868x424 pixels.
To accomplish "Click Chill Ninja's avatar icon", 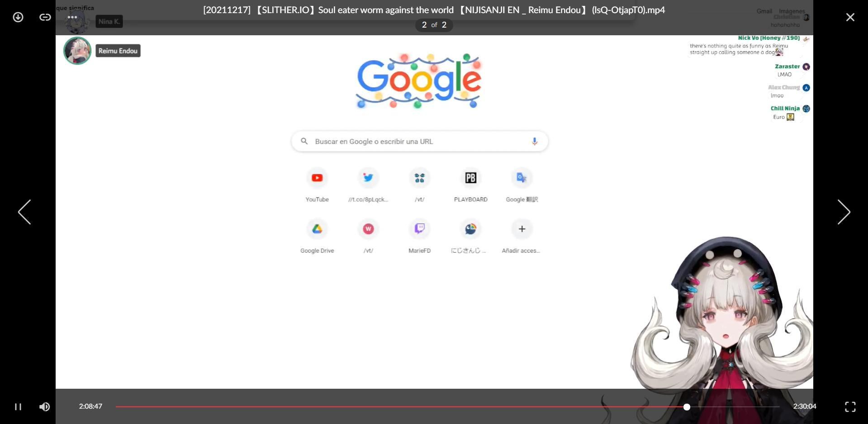I will pyautogui.click(x=806, y=108).
